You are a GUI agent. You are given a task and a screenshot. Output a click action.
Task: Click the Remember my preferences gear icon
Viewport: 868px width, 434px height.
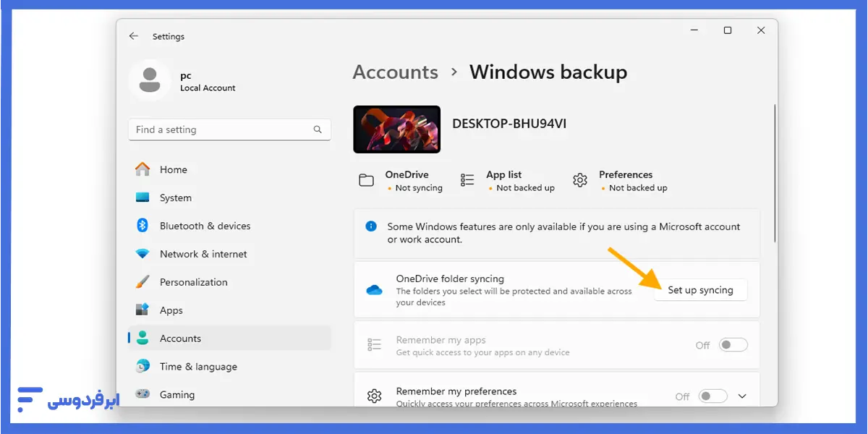(x=374, y=396)
